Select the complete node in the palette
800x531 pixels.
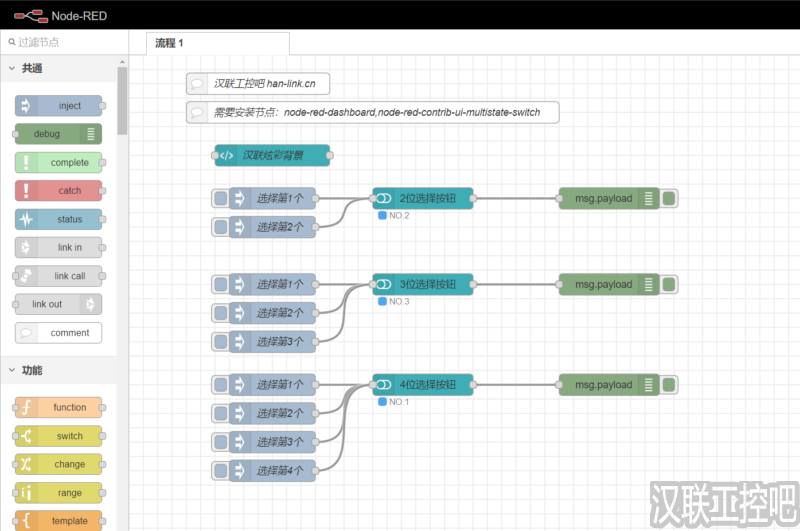[59, 162]
